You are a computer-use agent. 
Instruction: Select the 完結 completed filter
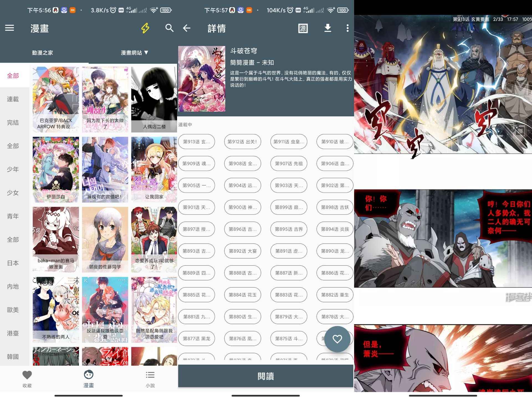(13, 122)
